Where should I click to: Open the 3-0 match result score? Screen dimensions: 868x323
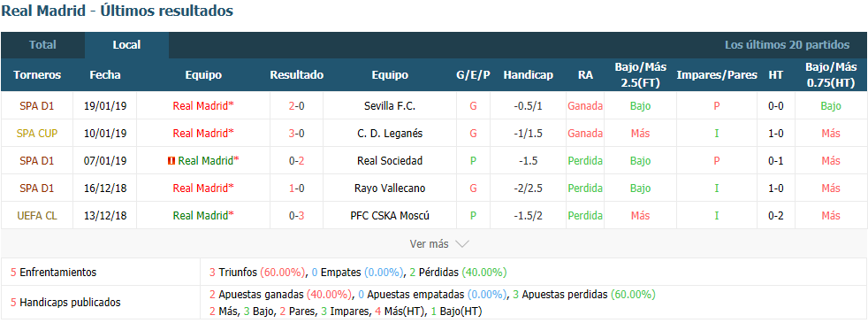[296, 133]
